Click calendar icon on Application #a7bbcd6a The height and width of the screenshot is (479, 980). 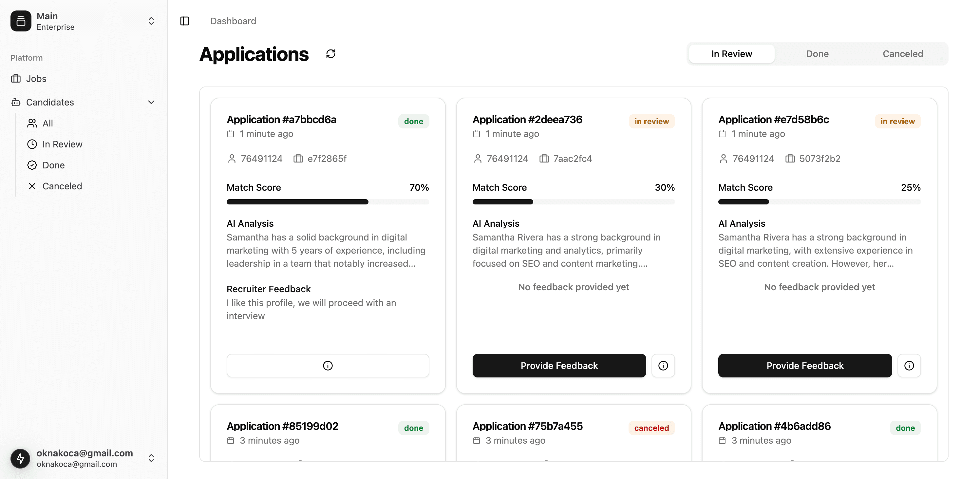(231, 134)
